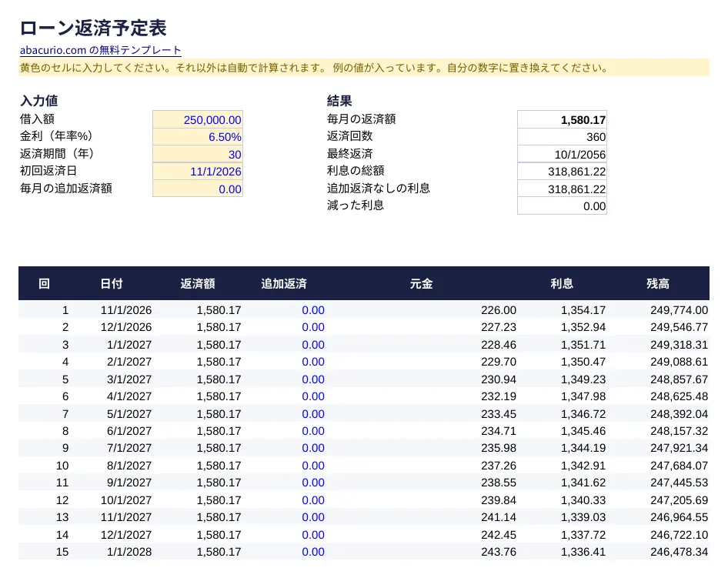Click the 初回返済日 label
The width and height of the screenshot is (728, 578).
(48, 170)
